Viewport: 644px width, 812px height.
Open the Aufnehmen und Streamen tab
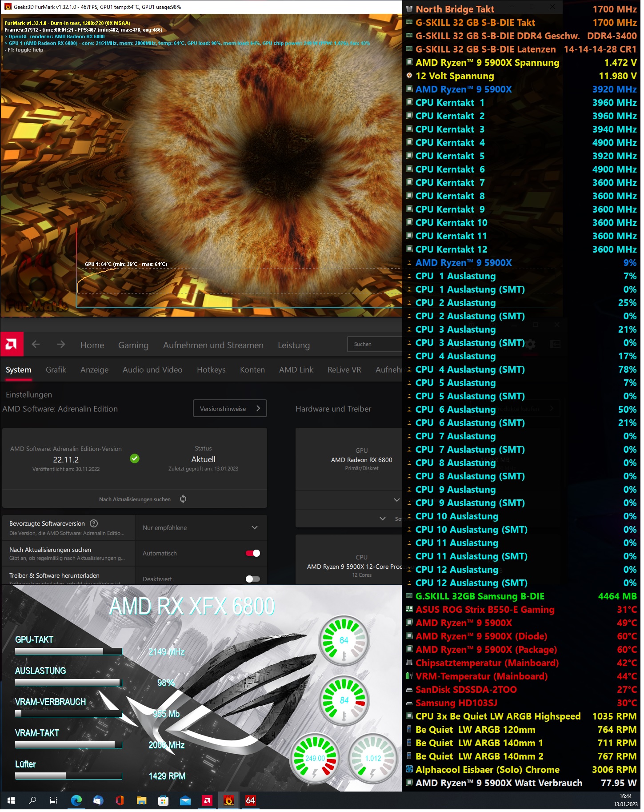click(x=213, y=345)
